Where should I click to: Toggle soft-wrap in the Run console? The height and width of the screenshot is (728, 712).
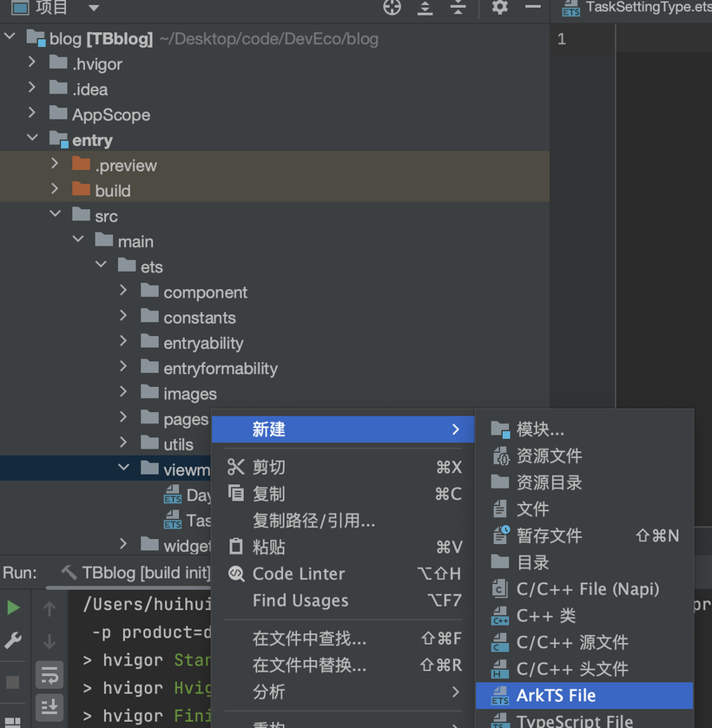(49, 674)
